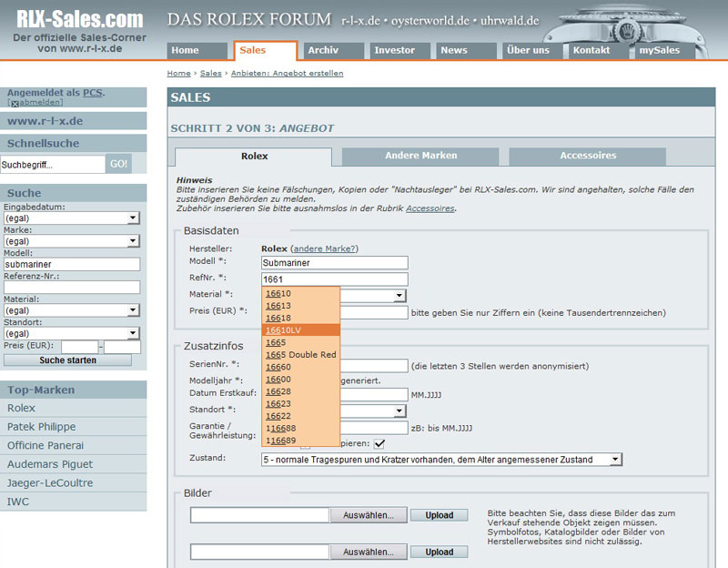Image resolution: width=728 pixels, height=568 pixels.
Task: Open the Über uns navigation tab
Action: tap(532, 51)
